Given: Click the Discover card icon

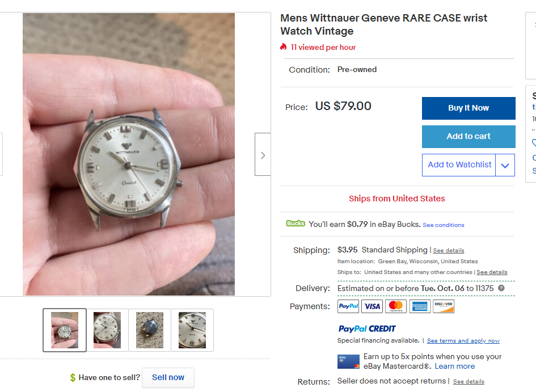Looking at the screenshot, I should [x=444, y=306].
